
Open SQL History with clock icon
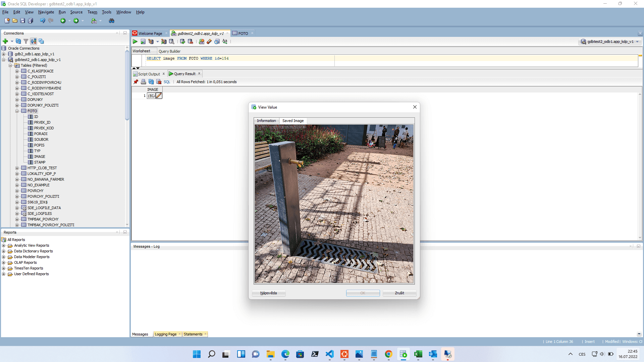tap(217, 42)
